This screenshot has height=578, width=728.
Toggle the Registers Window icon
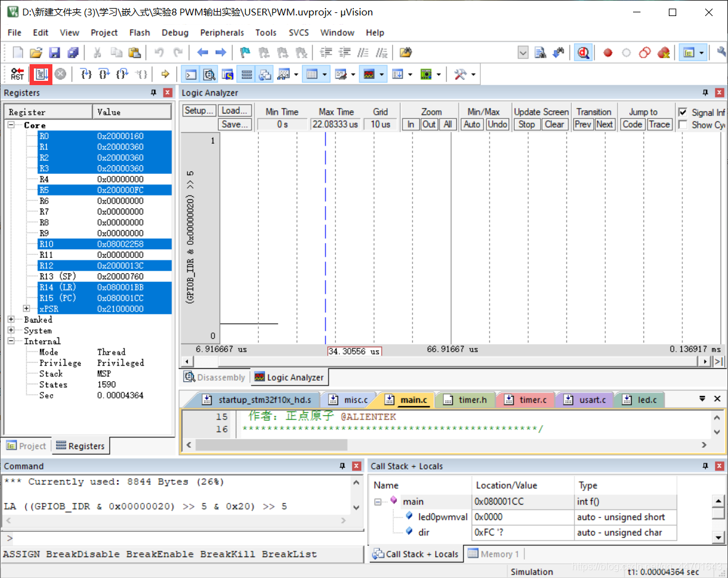point(247,75)
